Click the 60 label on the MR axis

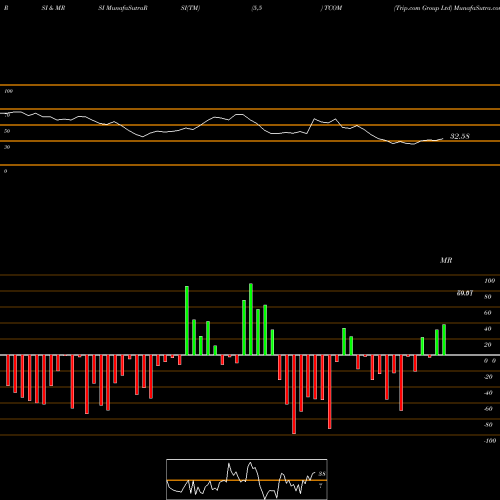488,313
